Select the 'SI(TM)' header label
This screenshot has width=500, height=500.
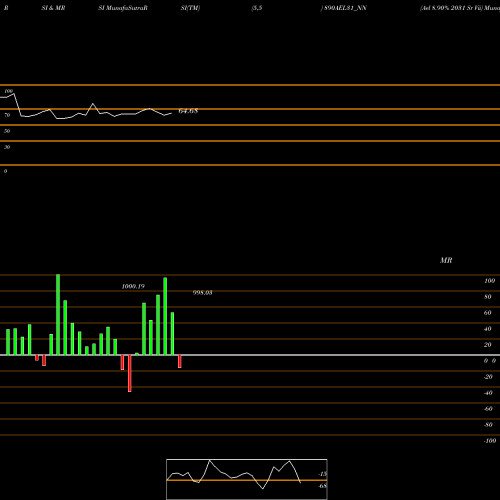[190, 8]
